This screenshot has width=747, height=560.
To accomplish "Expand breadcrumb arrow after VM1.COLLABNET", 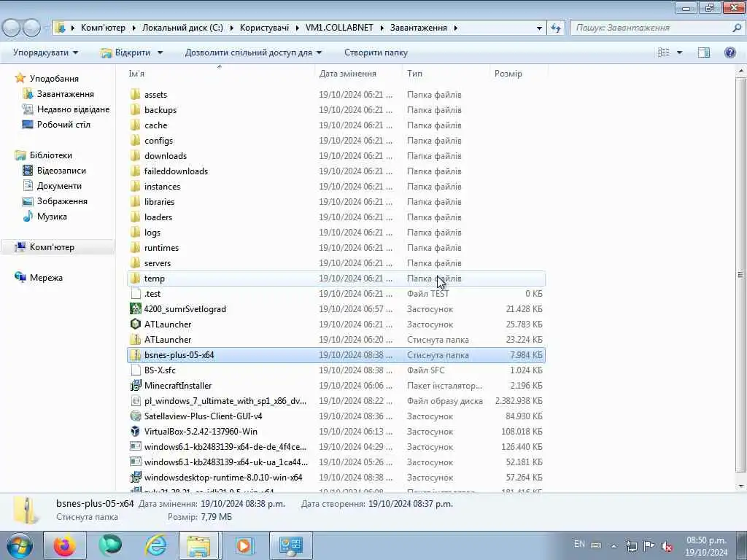I will [x=382, y=28].
